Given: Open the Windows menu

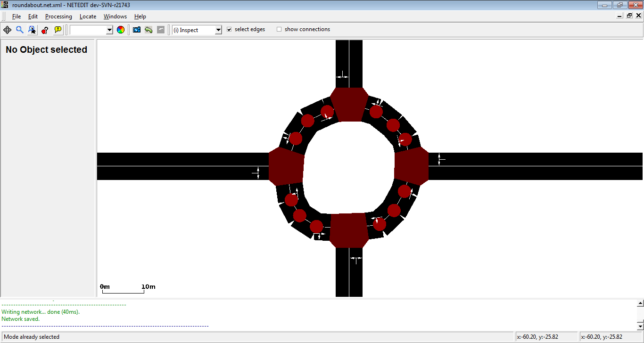Looking at the screenshot, I should coord(115,16).
